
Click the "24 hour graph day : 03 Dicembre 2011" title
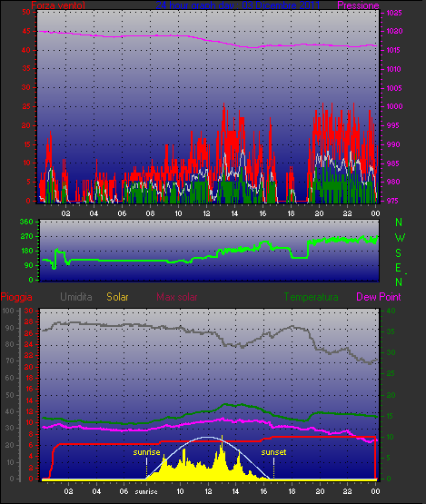[238, 5]
